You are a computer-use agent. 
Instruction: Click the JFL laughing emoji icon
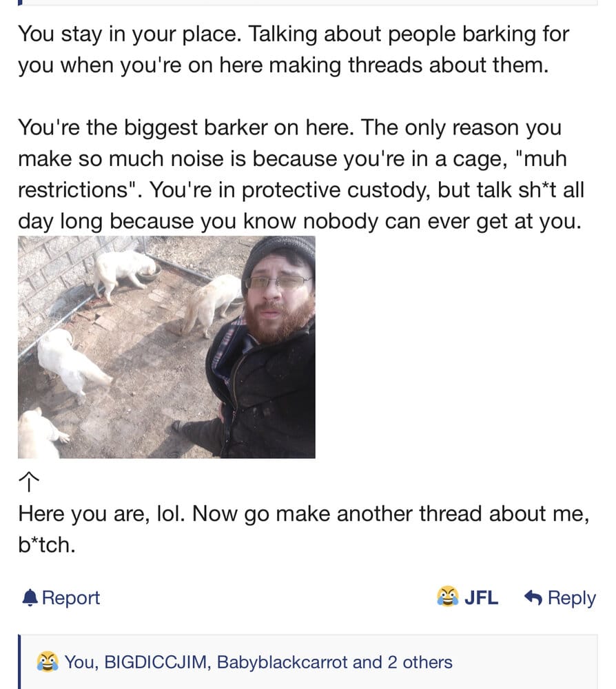coord(448,597)
